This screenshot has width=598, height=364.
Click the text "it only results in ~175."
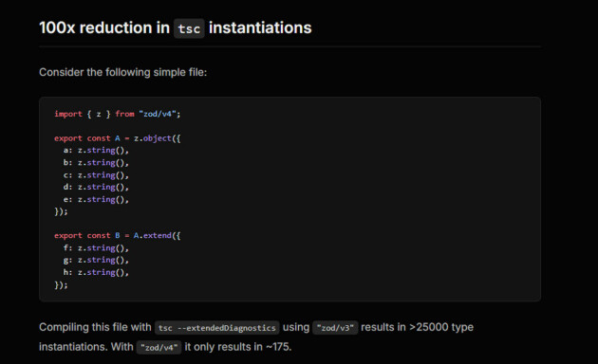pyautogui.click(x=238, y=347)
